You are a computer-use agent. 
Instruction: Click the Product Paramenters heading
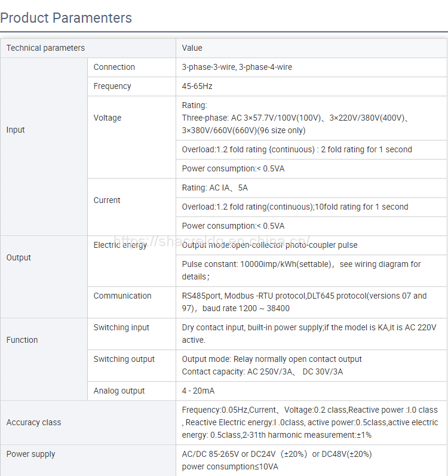[x=66, y=18]
